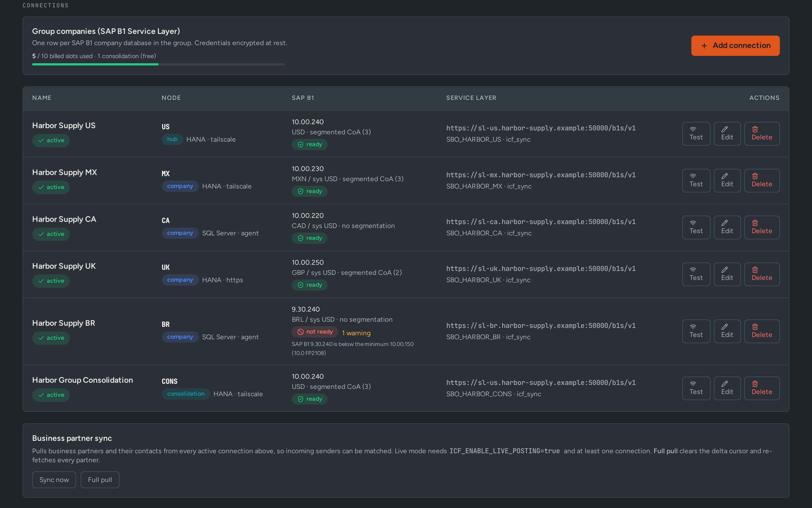
Task: Edit the Harbor Supply MX connection
Action: (x=727, y=180)
